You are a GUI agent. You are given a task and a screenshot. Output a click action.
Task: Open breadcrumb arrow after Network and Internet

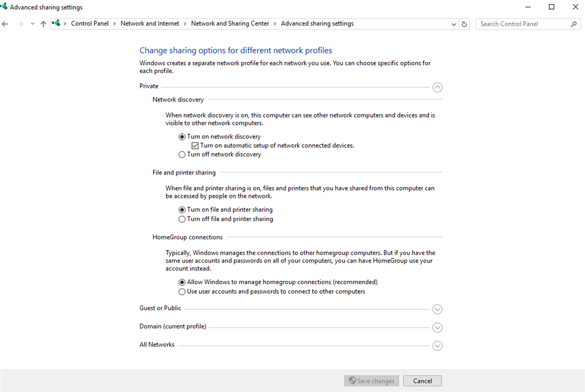coord(185,24)
